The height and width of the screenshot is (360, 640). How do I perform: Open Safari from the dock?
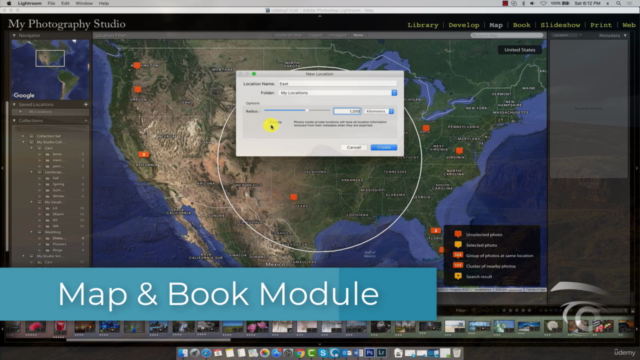[x=206, y=353]
